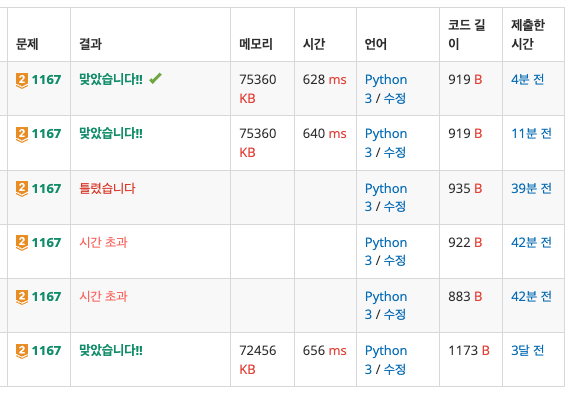This screenshot has height=395, width=575.
Task: Click the 메모리 column header
Action: [256, 44]
